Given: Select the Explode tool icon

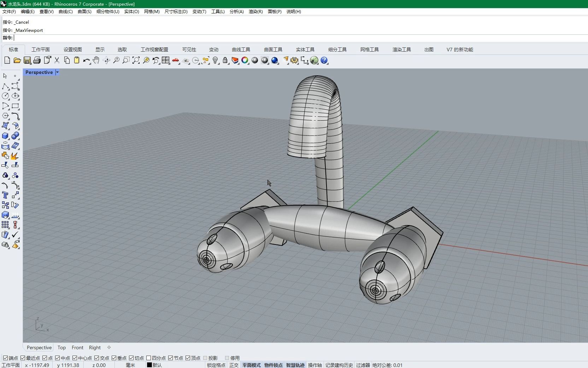Looking at the screenshot, I should click(15, 156).
